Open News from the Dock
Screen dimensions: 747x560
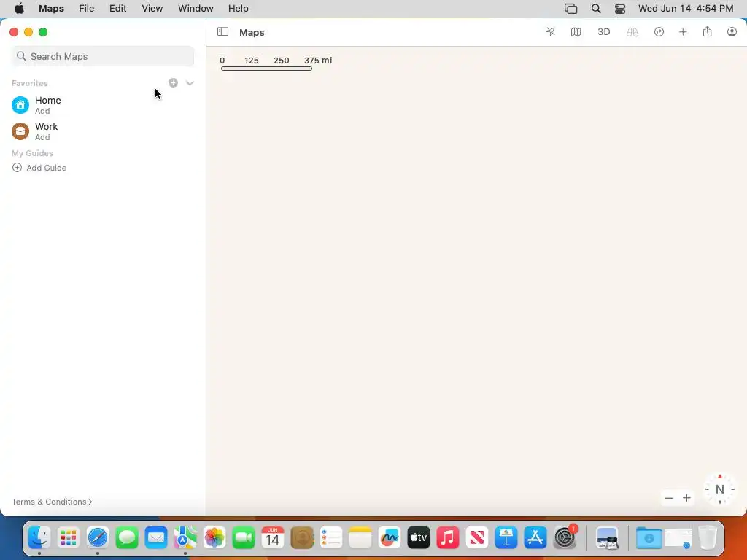click(477, 538)
